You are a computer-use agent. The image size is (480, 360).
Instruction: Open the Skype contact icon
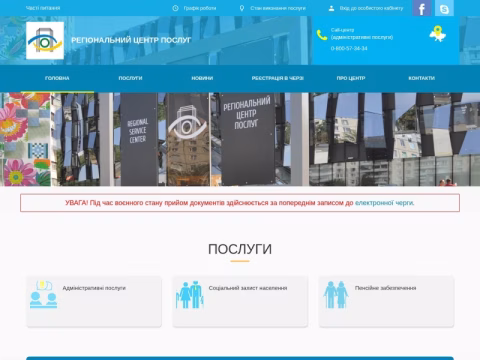444,8
